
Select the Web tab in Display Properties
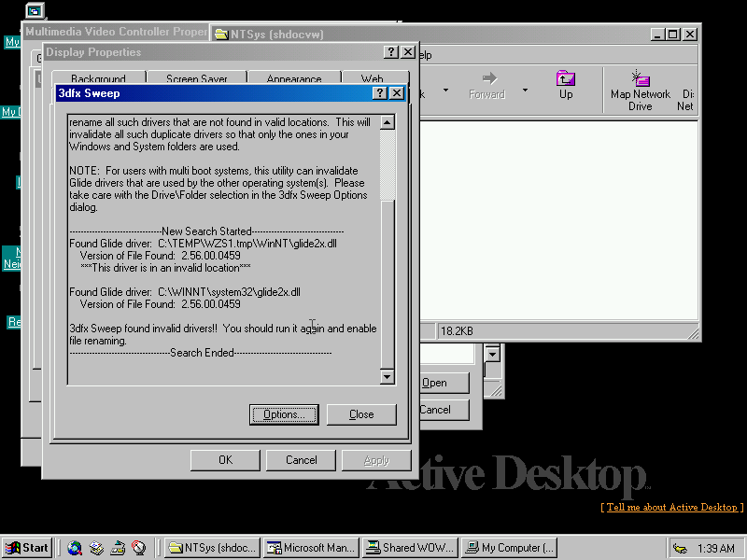(372, 79)
